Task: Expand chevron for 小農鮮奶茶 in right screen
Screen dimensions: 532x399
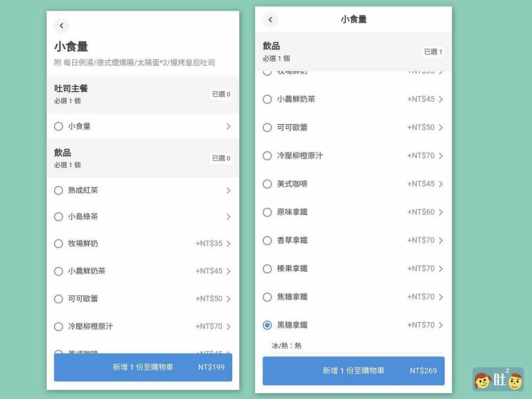Action: 441,99
